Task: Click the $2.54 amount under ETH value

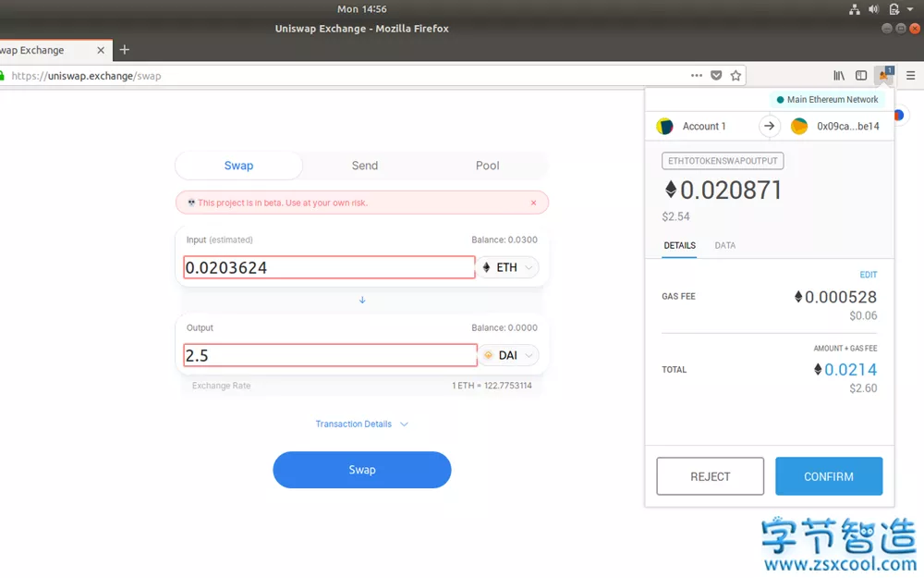Action: (x=675, y=216)
